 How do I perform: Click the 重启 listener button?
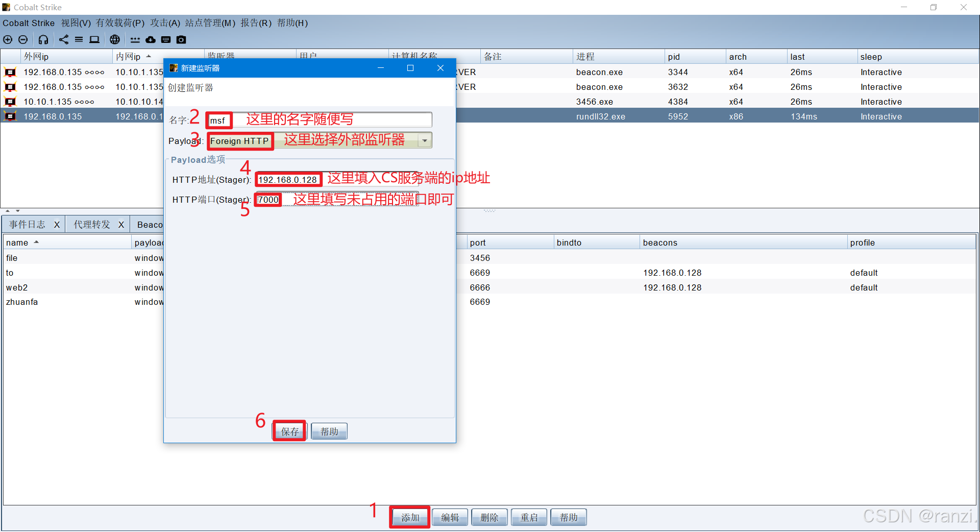529,517
